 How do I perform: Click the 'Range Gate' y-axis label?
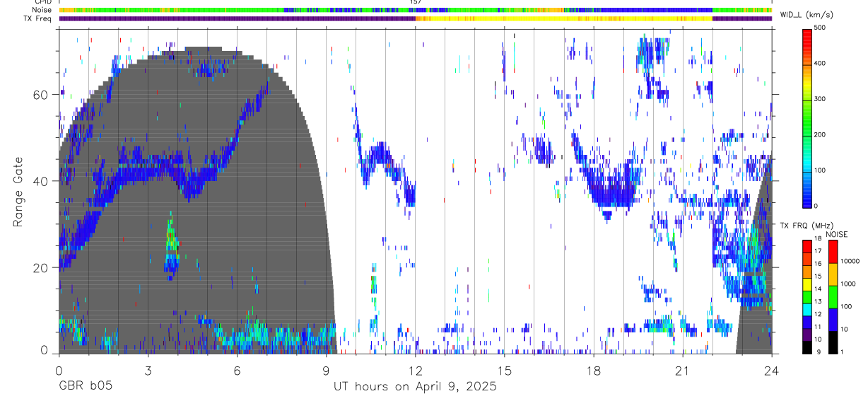click(18, 191)
